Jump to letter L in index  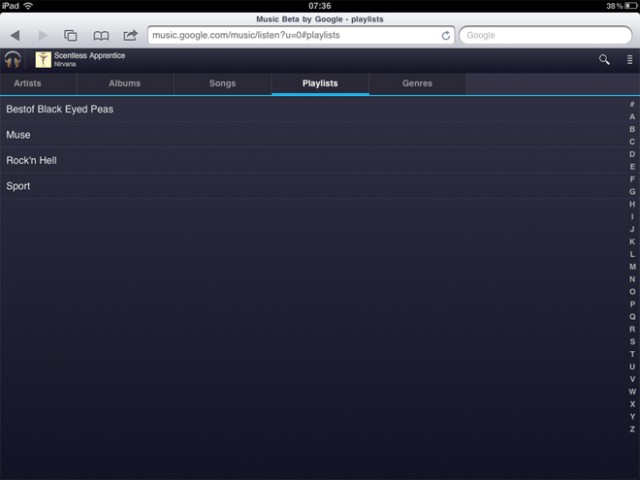(632, 254)
